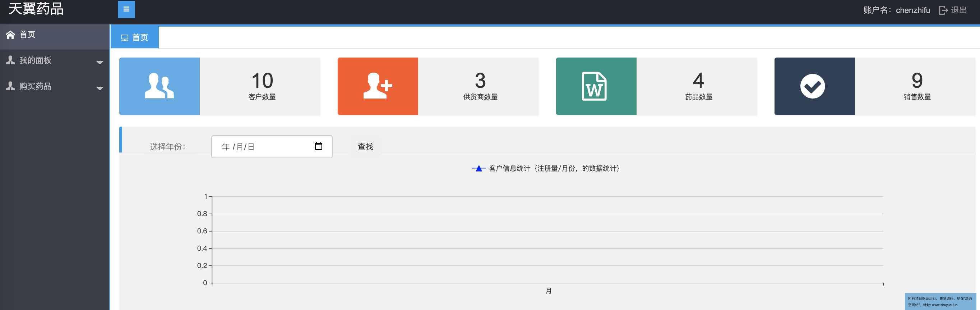Click 退出 to log out
The height and width of the screenshot is (310, 980).
click(959, 10)
